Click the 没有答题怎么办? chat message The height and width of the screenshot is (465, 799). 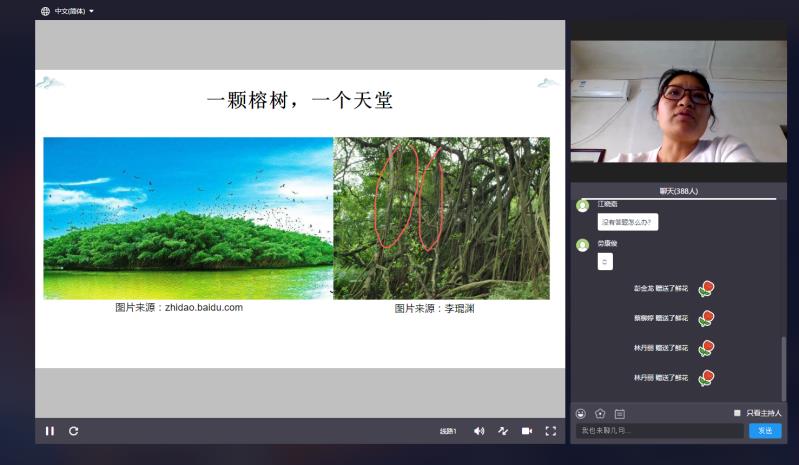pos(628,222)
